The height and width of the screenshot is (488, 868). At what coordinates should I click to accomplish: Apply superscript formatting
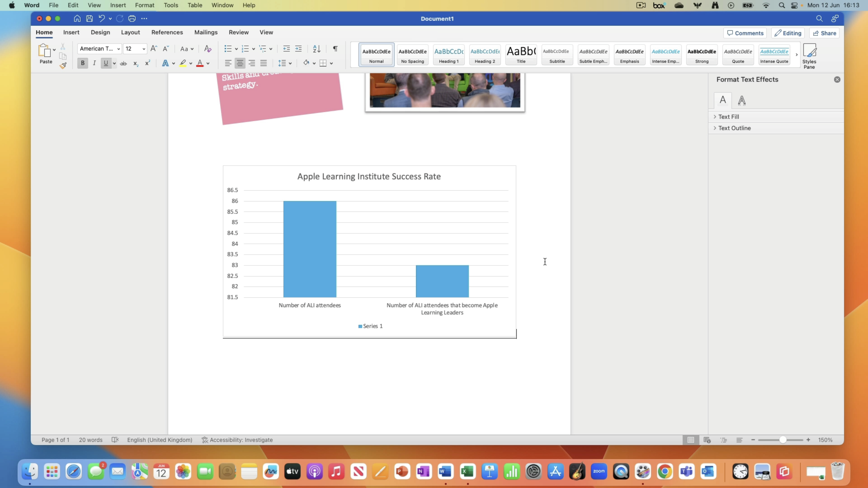tap(148, 63)
